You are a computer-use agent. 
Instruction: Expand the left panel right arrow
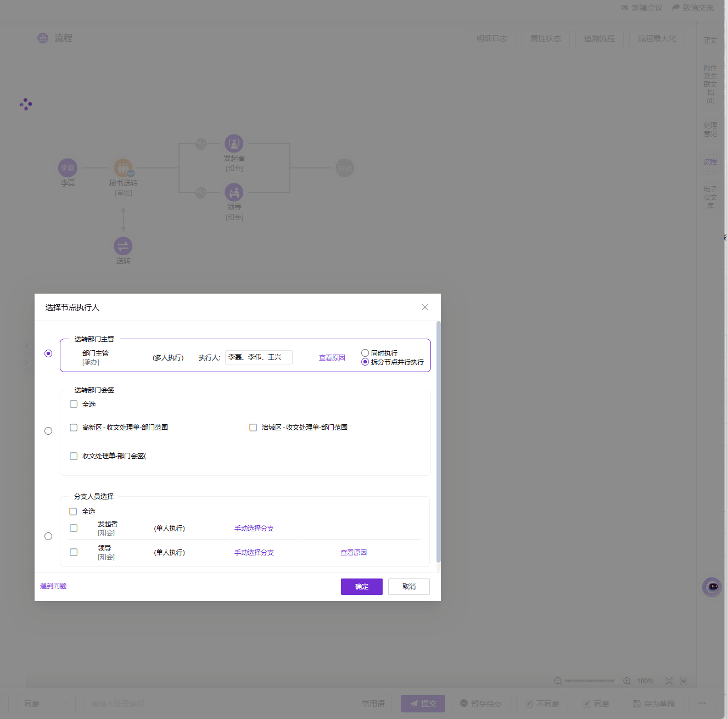pyautogui.click(x=26, y=363)
